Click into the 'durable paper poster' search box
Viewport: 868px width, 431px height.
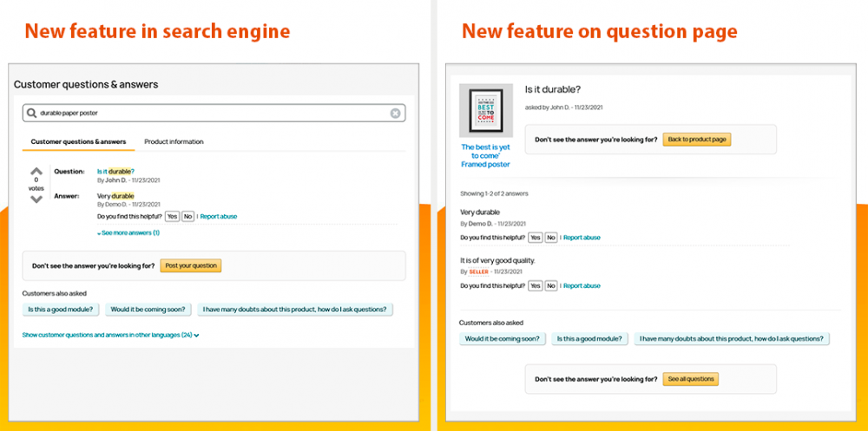[208, 113]
